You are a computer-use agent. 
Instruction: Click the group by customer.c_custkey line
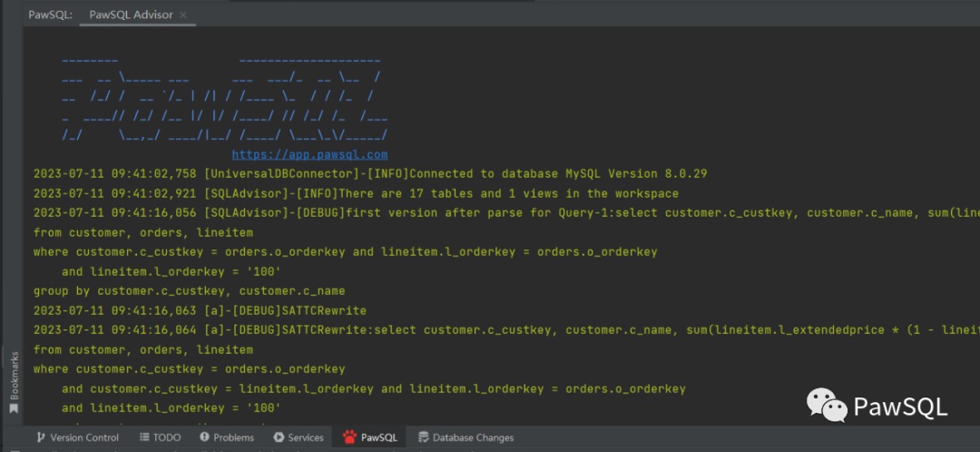[x=189, y=291]
